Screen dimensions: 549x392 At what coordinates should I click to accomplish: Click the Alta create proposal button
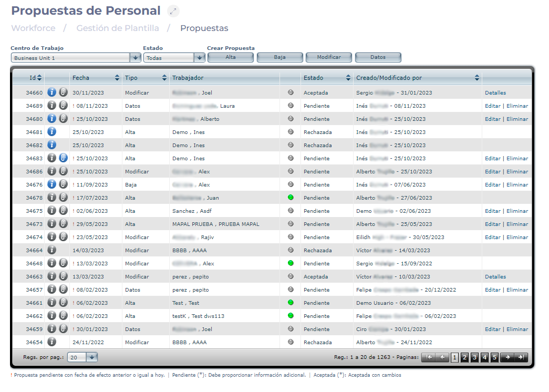[231, 57]
